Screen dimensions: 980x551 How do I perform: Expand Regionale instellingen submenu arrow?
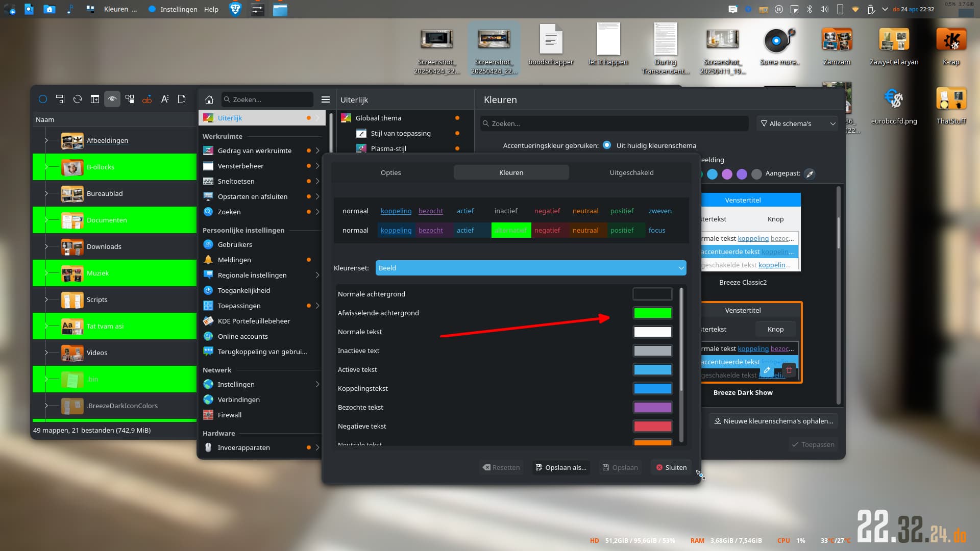click(x=317, y=275)
